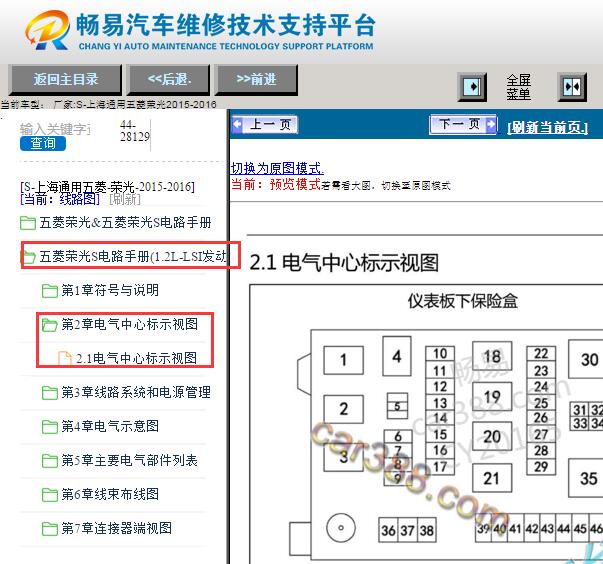
Task: Click folder icon beside 第1章符号与说明
Action: point(50,291)
